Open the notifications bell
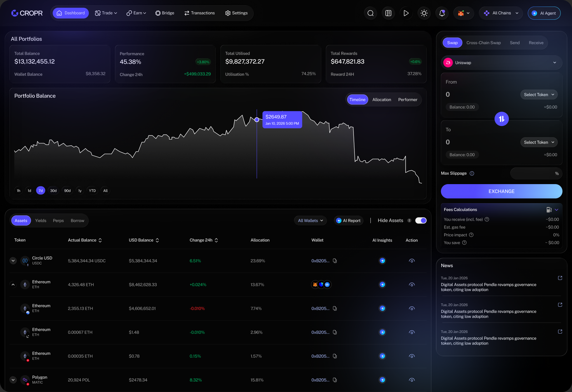 point(442,13)
